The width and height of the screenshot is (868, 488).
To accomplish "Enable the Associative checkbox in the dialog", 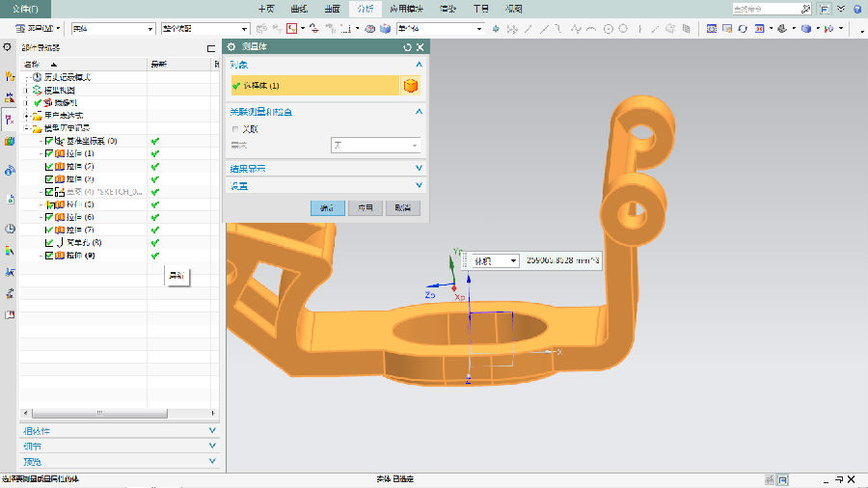I will 235,128.
